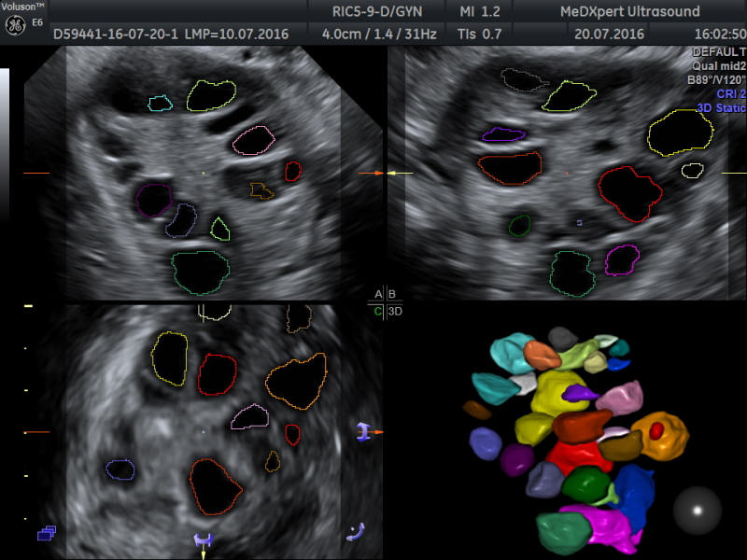Click the orange line marker on plane A left edge
The image size is (747, 560).
coord(36,174)
